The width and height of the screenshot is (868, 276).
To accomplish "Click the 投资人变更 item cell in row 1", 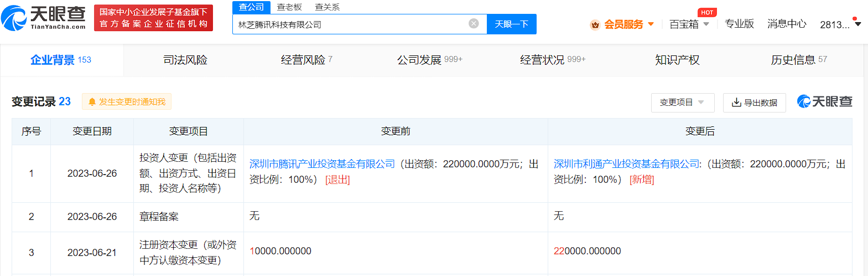I will (x=188, y=173).
